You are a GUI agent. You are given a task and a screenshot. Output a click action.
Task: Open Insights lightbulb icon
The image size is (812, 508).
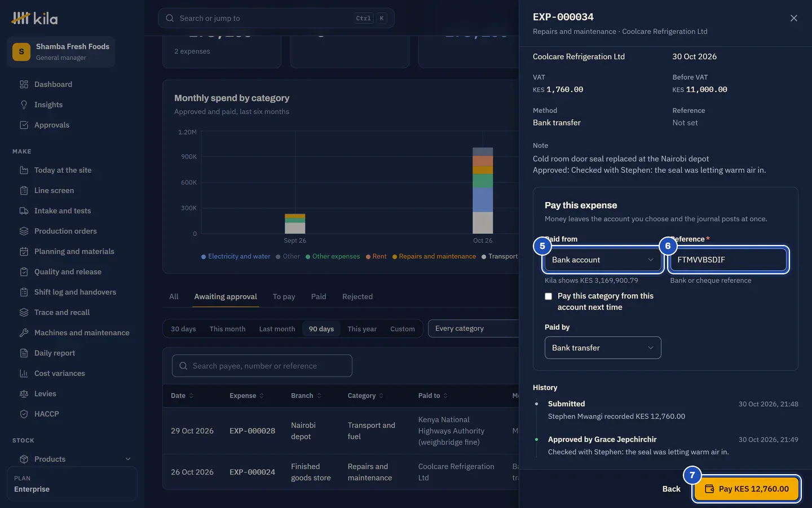24,105
